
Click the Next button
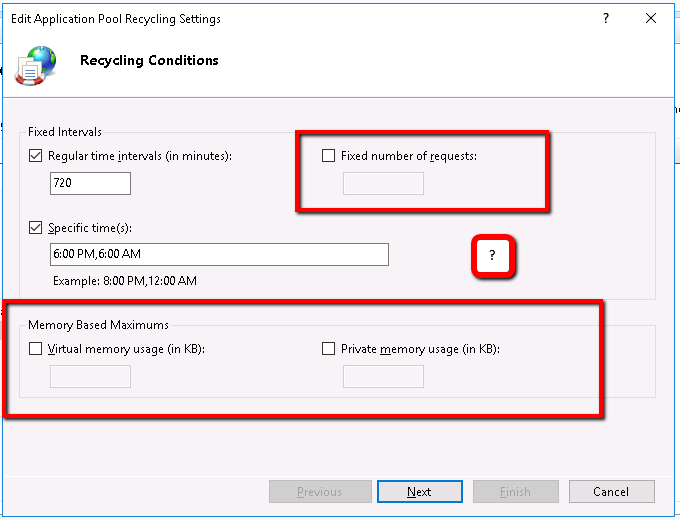[x=420, y=491]
